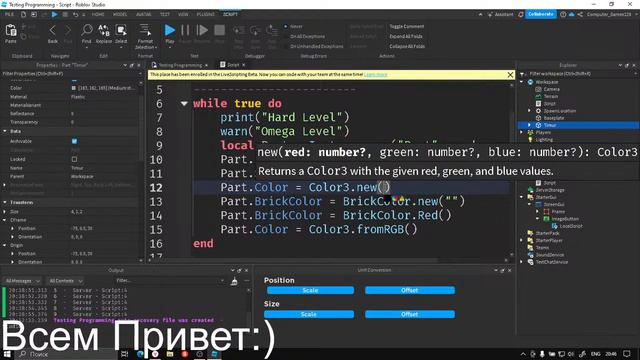
Task: Switch to the AVATAR ribbon tab
Action: (144, 14)
